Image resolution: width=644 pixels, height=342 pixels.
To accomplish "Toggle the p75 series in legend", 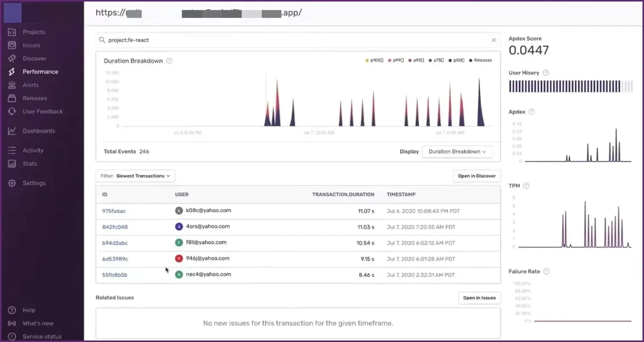I will [436, 60].
